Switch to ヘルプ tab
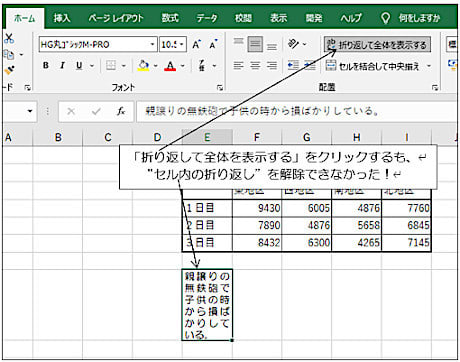Screen dimensions: 460x362 pyautogui.click(x=351, y=18)
